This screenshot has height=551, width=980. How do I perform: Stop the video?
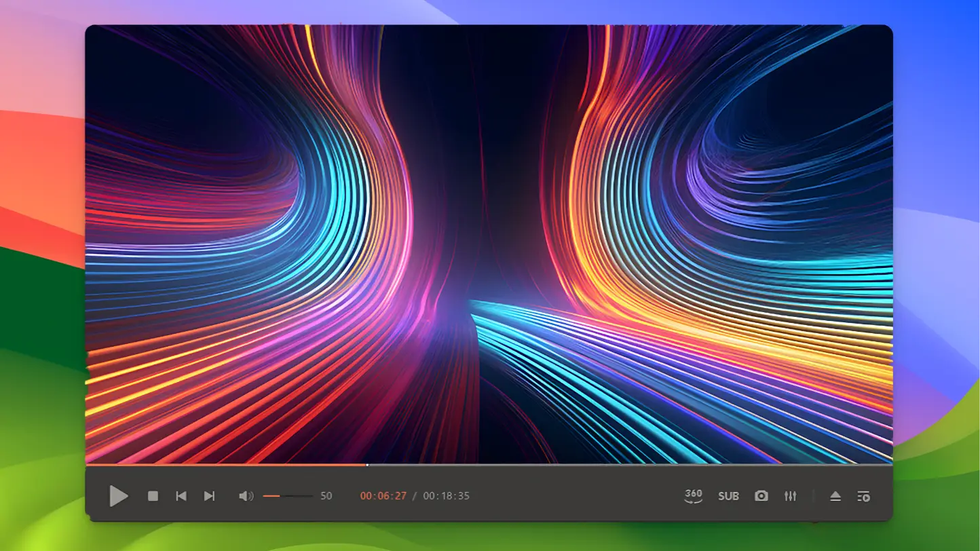153,496
